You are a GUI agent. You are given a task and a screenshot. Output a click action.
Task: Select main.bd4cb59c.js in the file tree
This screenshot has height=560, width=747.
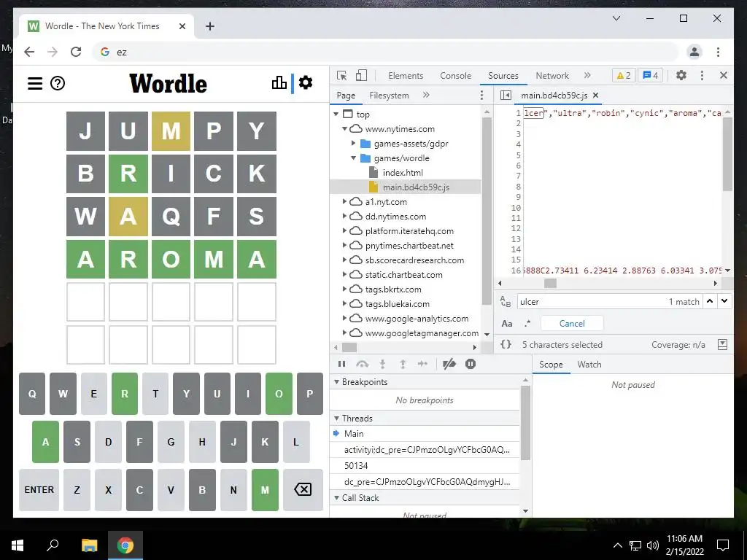click(416, 187)
